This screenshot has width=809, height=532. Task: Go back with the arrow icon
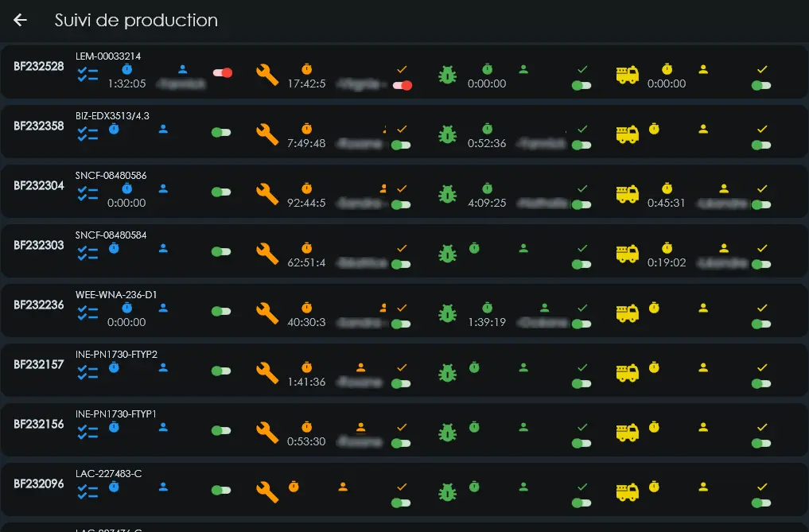[20, 20]
